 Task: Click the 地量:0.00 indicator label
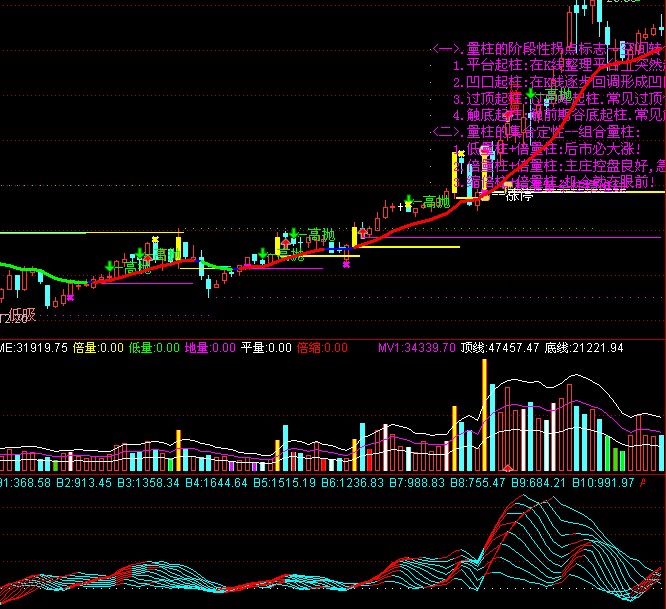tap(210, 348)
